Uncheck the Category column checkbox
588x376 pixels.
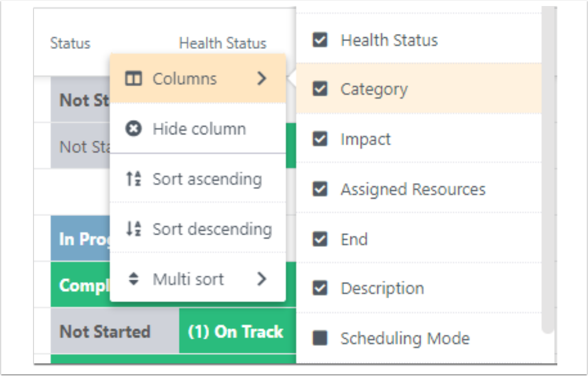(x=320, y=89)
